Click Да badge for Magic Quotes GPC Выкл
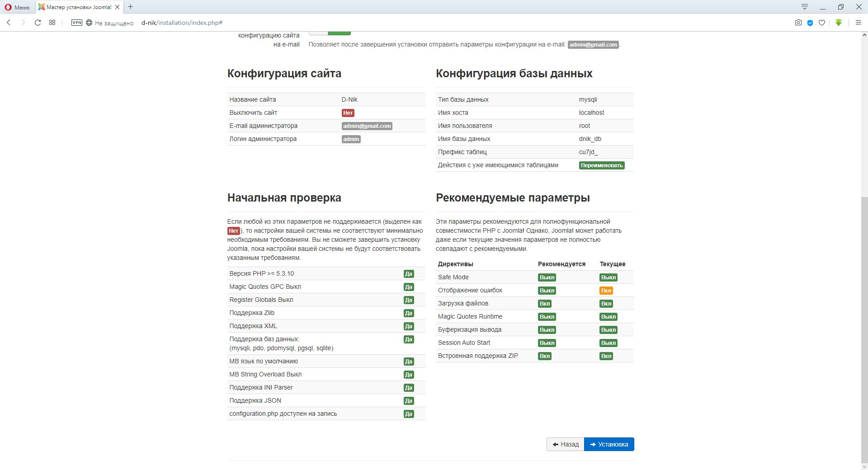This screenshot has width=868, height=470. 409,287
